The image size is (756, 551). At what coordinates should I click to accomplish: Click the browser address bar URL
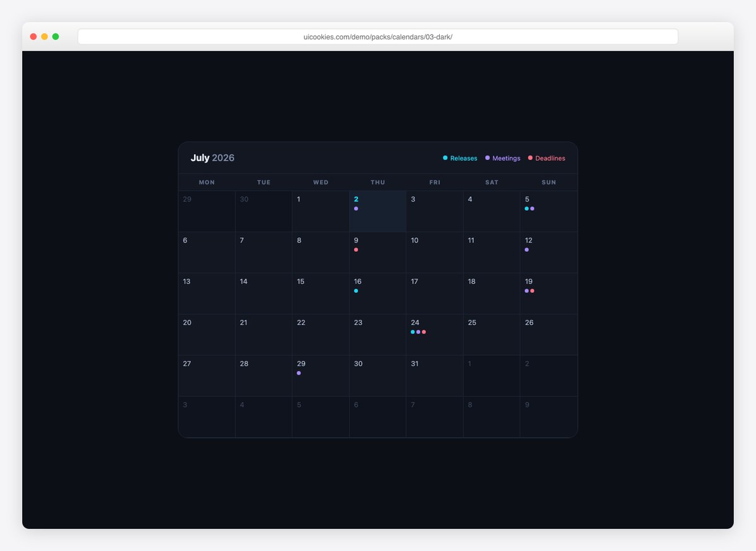378,37
